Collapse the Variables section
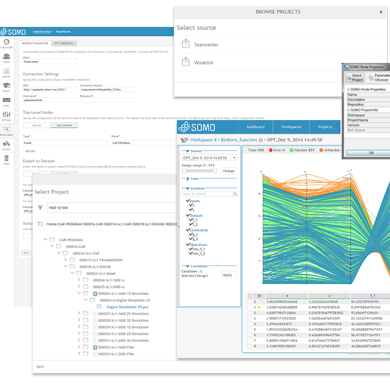Image resolution: width=390 pixels, height=390 pixels. tap(188, 188)
